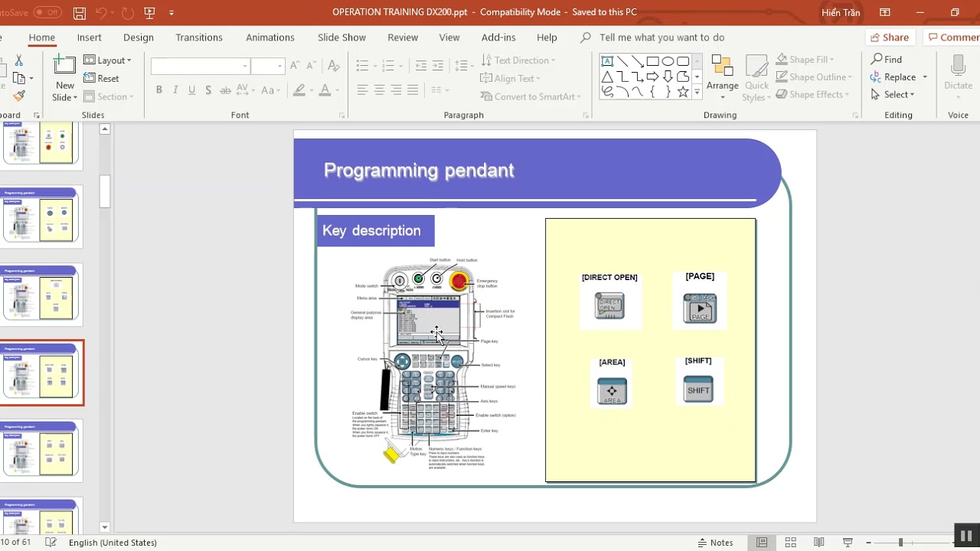This screenshot has height=551, width=980.
Task: Open the Shape Effects dropdown
Action: pos(812,94)
